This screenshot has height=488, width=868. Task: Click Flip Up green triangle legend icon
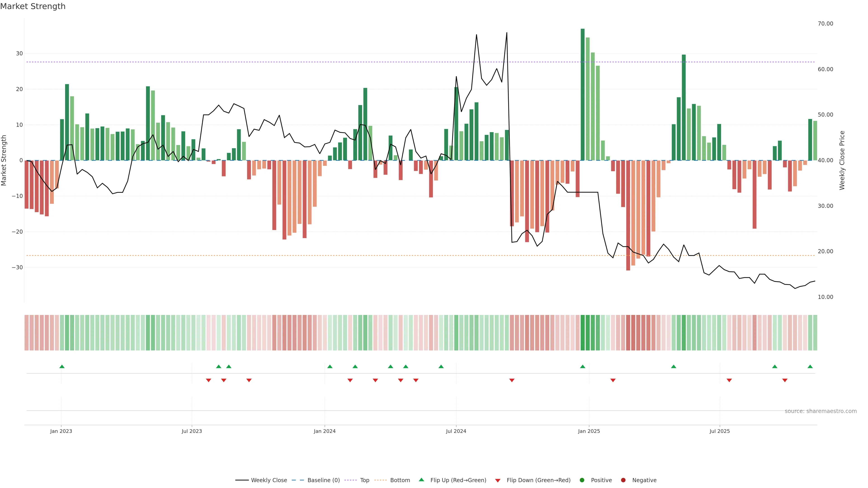tap(421, 480)
